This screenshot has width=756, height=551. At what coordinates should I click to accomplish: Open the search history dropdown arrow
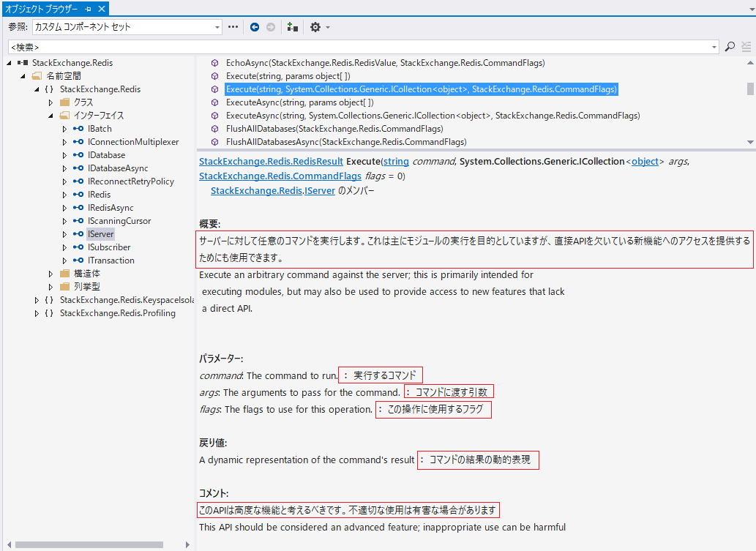(714, 48)
